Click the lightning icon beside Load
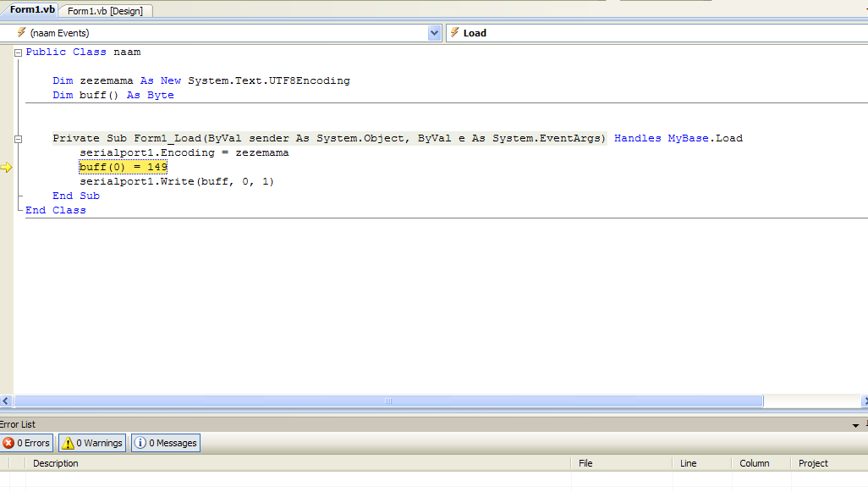The width and height of the screenshot is (868, 492). [454, 33]
